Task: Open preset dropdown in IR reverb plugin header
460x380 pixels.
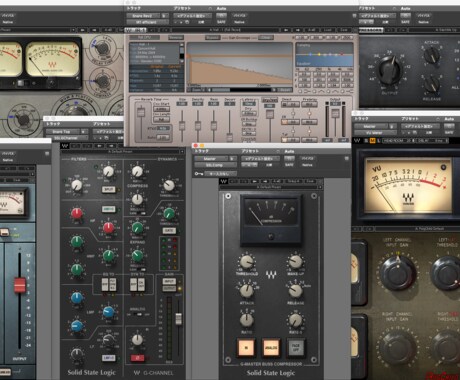Action: coord(192,16)
